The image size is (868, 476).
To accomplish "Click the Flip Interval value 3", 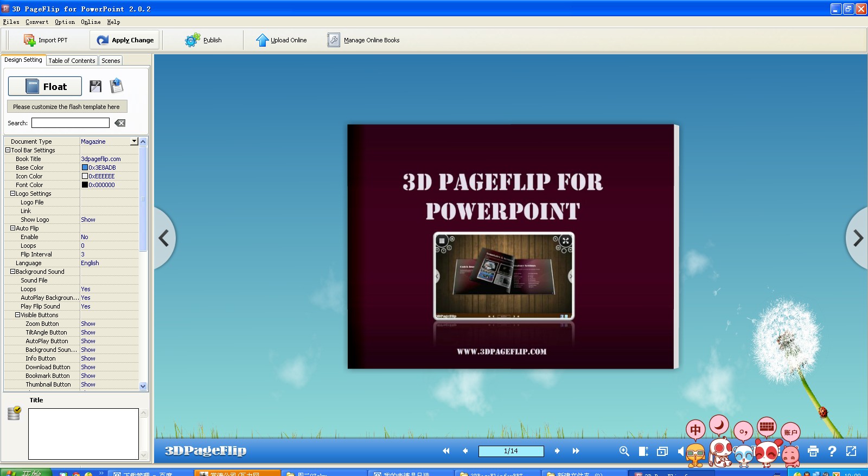I will point(83,254).
